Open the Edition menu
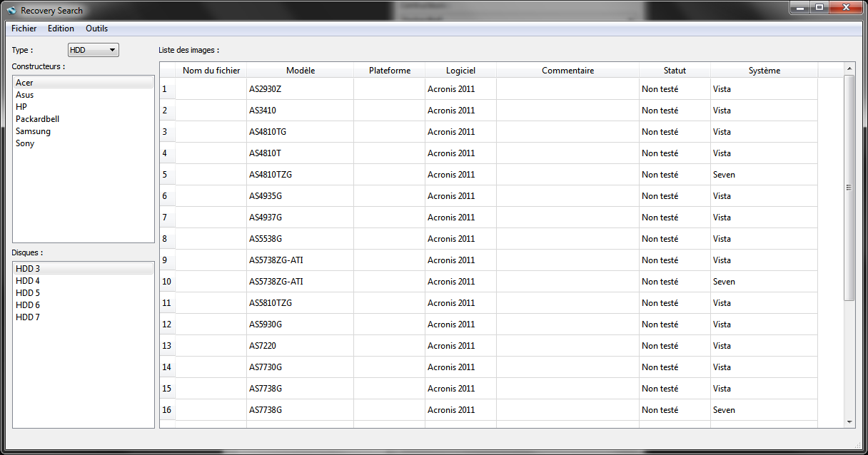868x455 pixels. point(61,29)
